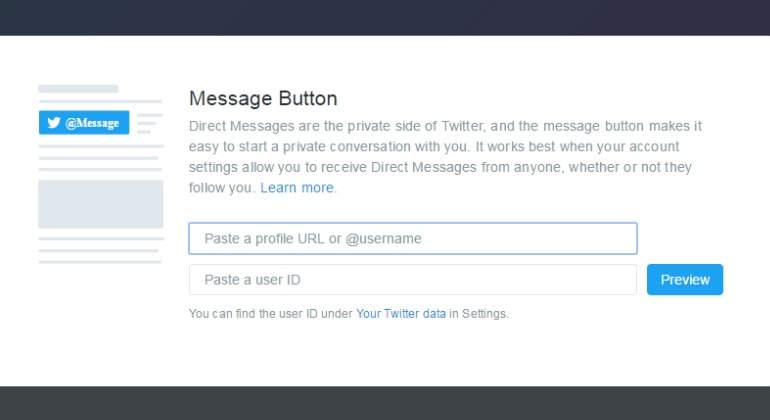Click the Twitter bird icon on the blue button
The image size is (770, 420).
[54, 122]
